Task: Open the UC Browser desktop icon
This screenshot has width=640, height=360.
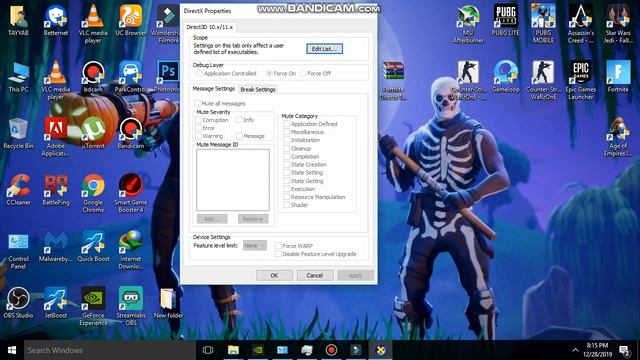Action: (131, 20)
